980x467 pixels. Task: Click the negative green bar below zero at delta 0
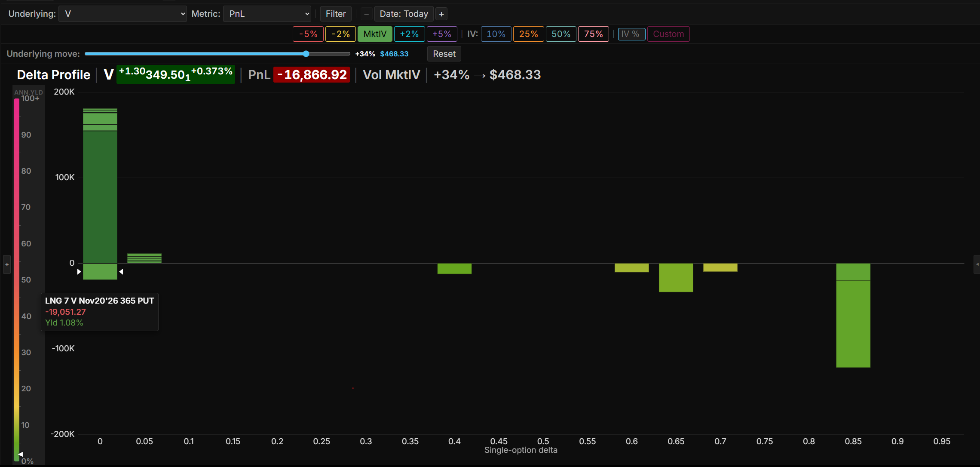100,271
